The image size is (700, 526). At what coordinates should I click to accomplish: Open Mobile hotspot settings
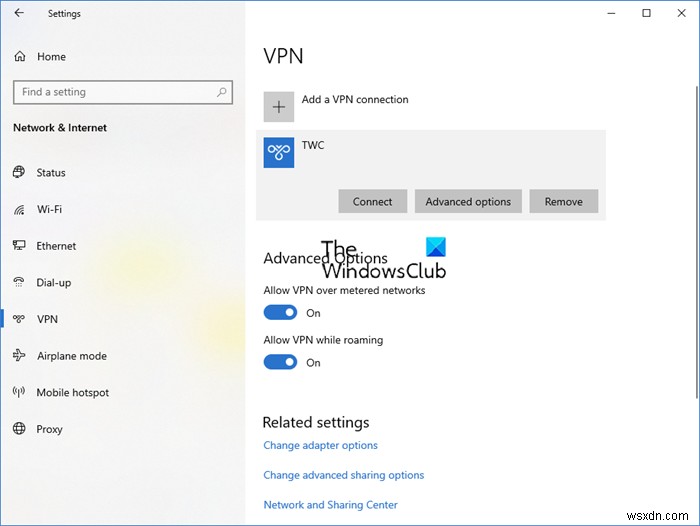tap(73, 392)
